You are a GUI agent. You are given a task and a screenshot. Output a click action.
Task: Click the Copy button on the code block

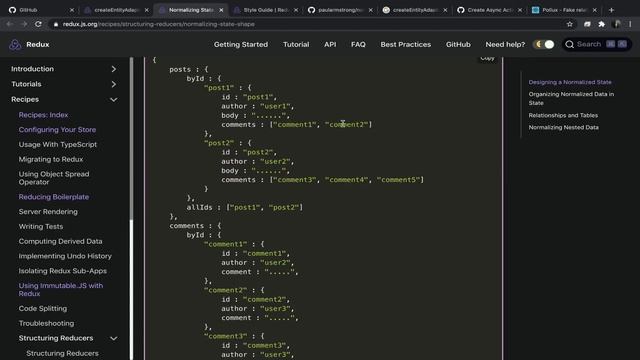pyautogui.click(x=487, y=58)
